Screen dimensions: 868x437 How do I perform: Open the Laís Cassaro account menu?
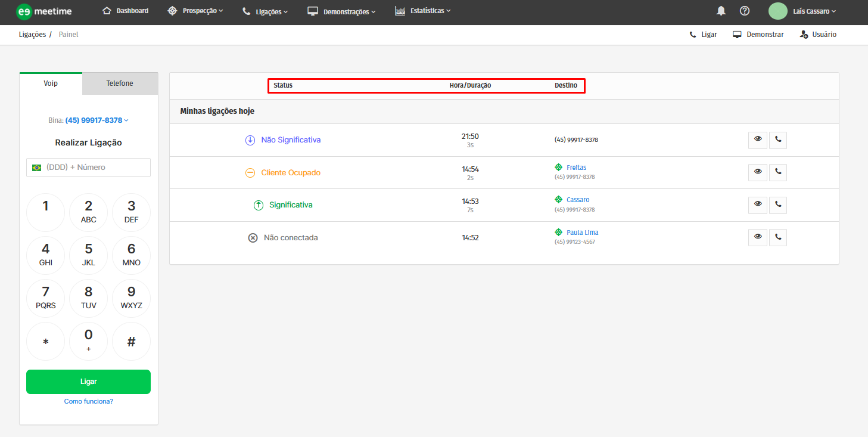coord(814,11)
